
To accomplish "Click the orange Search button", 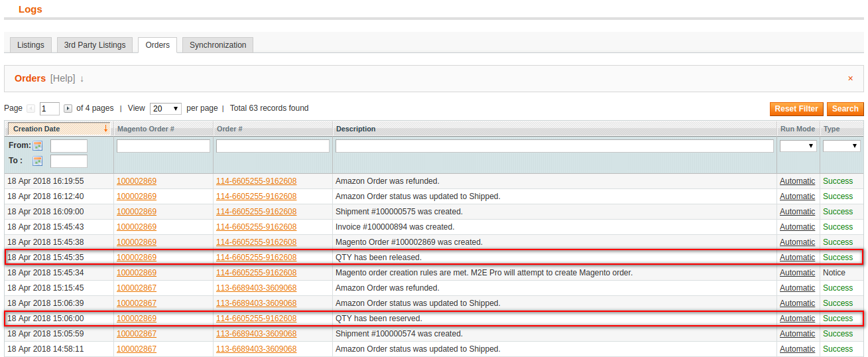I will pos(845,109).
